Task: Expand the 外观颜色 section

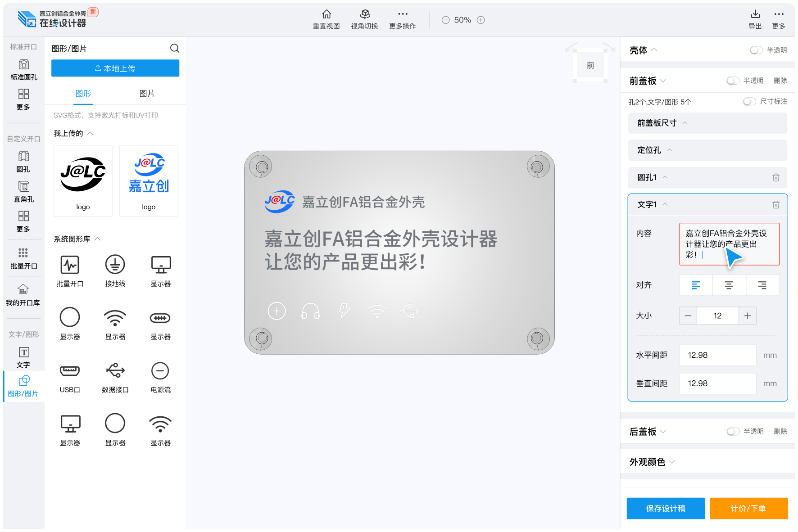Action: (672, 462)
